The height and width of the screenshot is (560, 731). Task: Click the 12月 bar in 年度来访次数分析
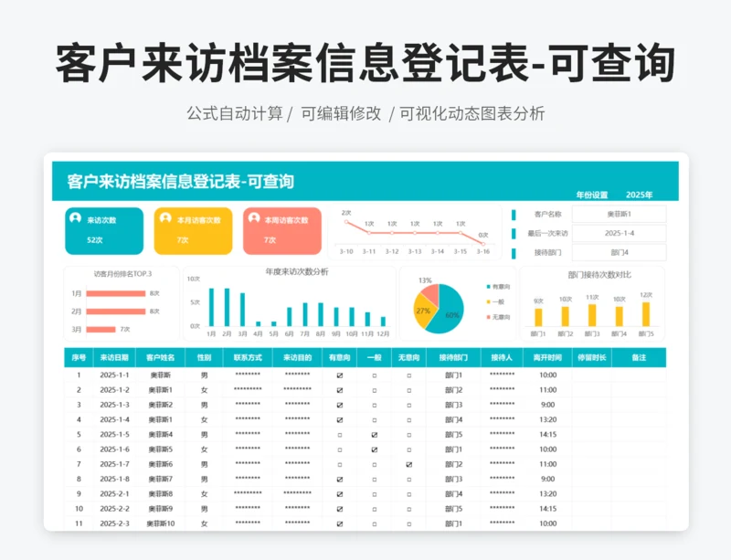tap(383, 322)
